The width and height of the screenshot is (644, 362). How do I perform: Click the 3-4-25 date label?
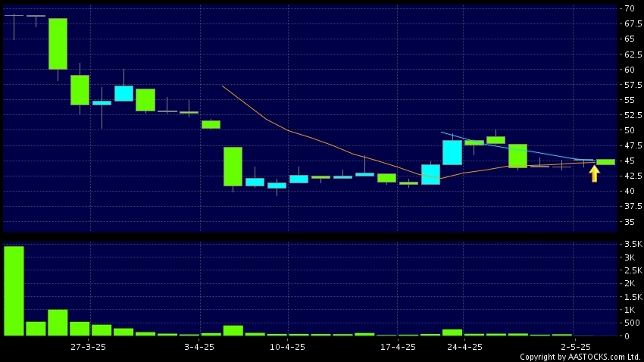click(199, 347)
